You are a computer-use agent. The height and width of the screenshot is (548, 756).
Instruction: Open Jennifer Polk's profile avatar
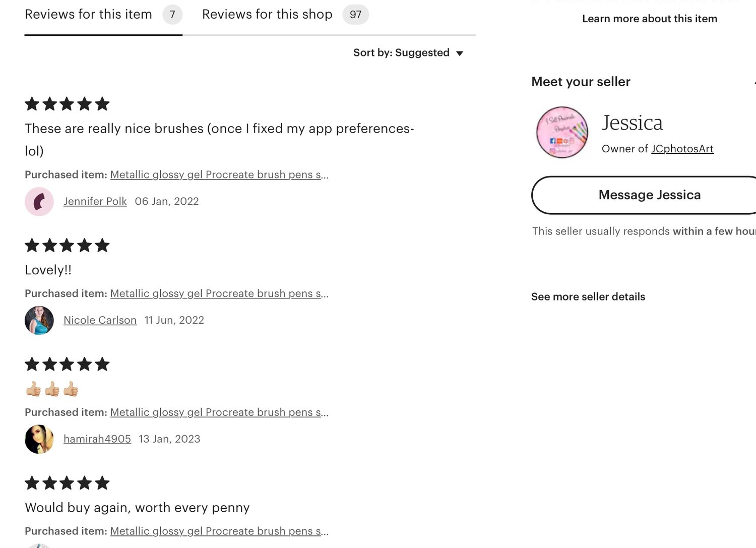click(39, 202)
